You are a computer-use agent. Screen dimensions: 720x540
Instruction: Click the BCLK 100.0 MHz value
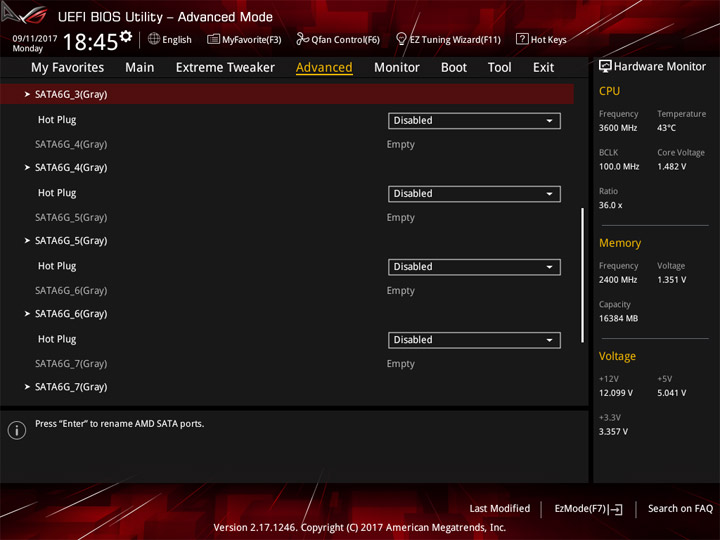click(x=619, y=166)
